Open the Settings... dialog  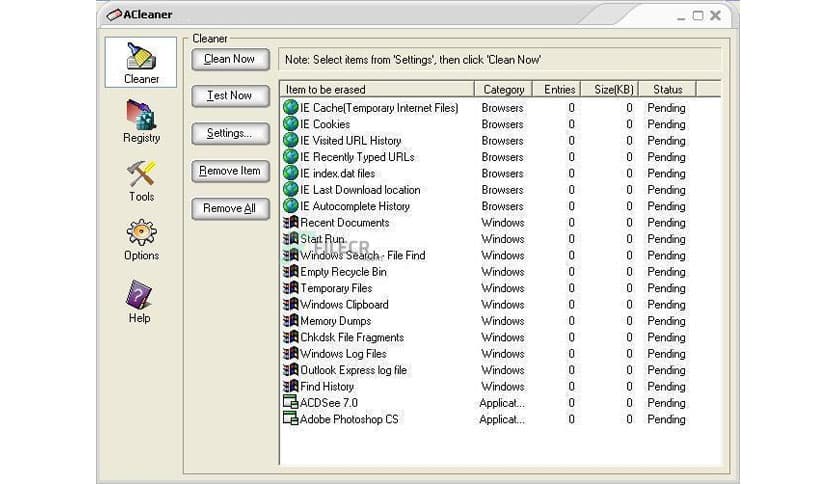click(x=230, y=133)
